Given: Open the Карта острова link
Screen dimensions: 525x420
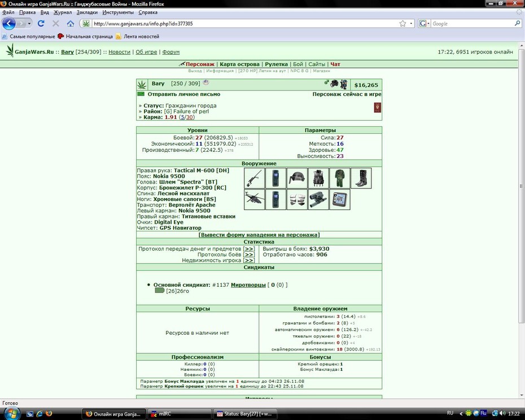Looking at the screenshot, I should (240, 64).
